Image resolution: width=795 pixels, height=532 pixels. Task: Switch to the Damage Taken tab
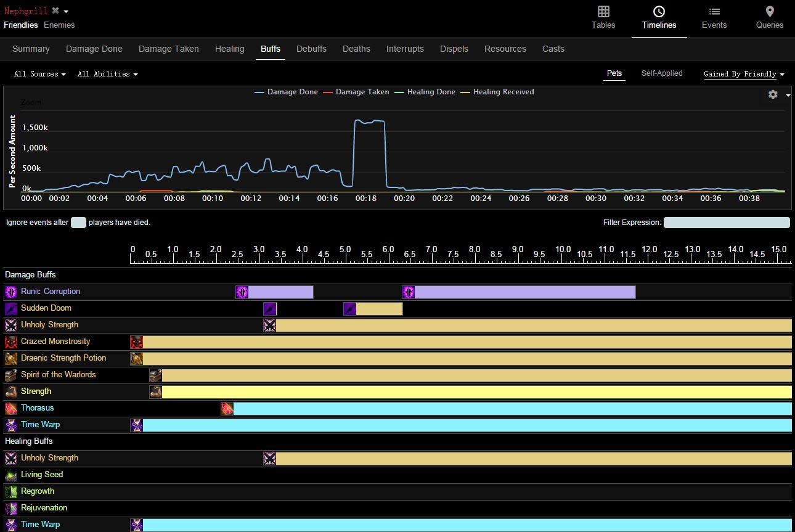coord(168,49)
